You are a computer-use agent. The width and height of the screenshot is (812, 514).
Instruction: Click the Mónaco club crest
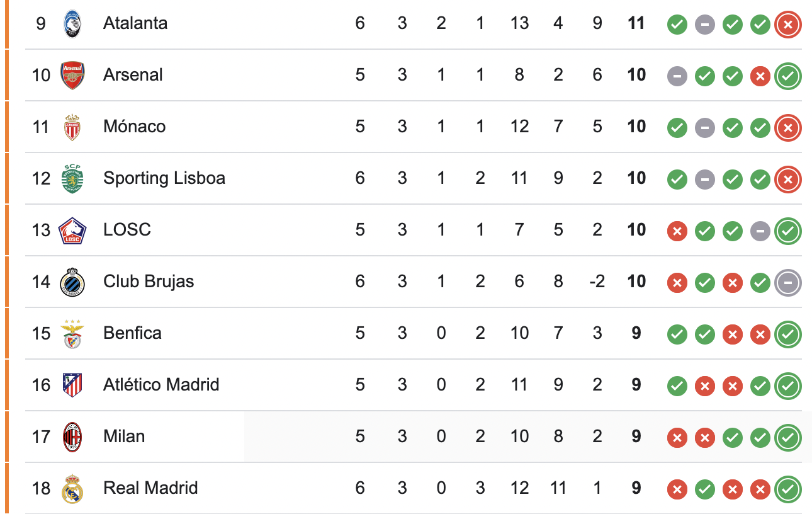click(x=72, y=127)
